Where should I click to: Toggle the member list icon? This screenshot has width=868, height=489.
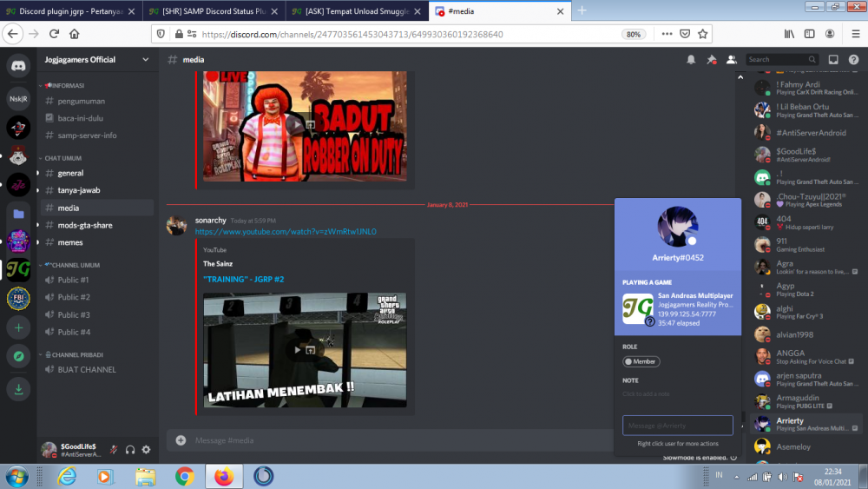[731, 60]
